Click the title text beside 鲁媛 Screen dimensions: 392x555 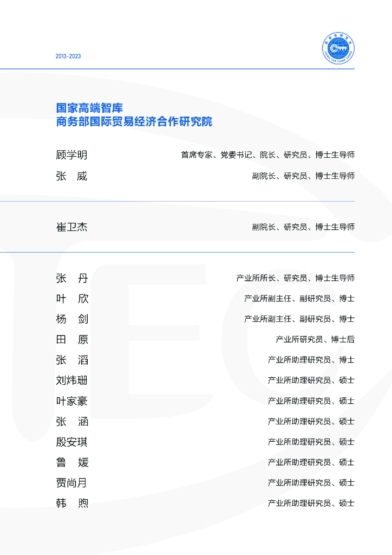pos(311,462)
